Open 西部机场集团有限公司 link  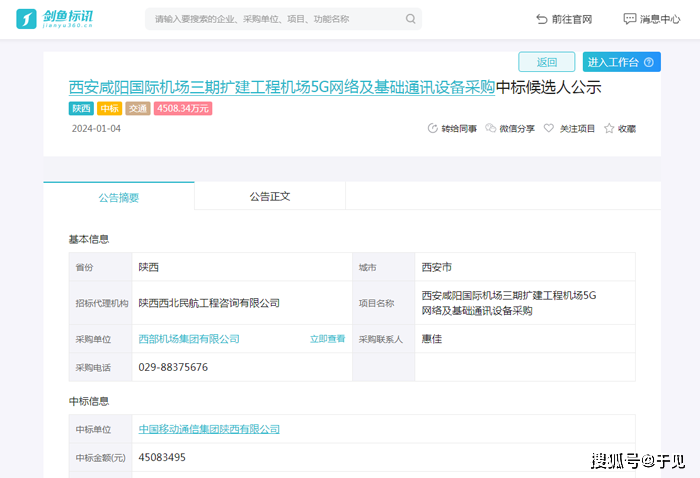(189, 339)
